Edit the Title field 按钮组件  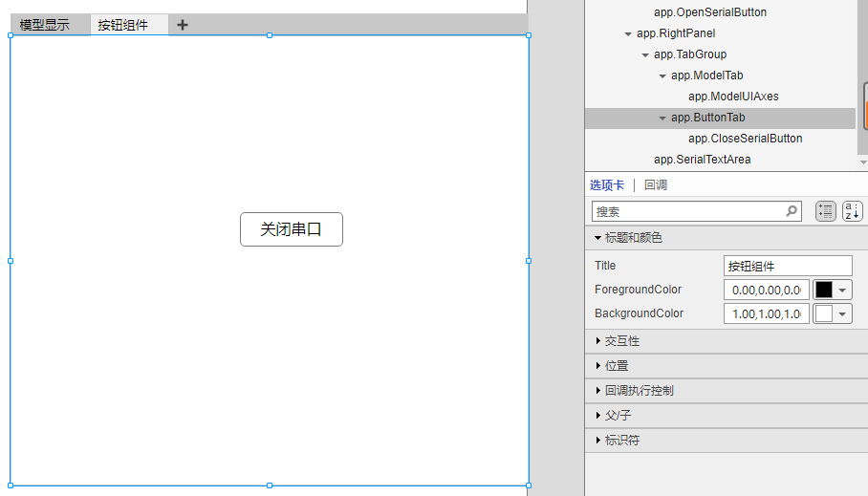[788, 266]
